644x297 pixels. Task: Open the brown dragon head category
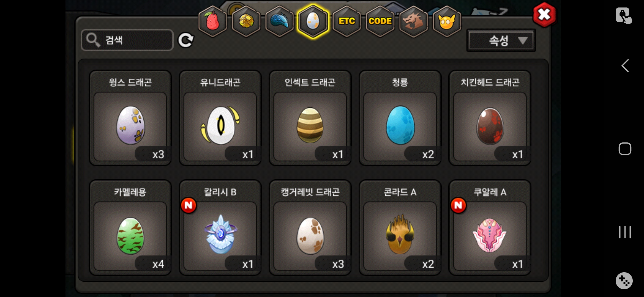413,21
